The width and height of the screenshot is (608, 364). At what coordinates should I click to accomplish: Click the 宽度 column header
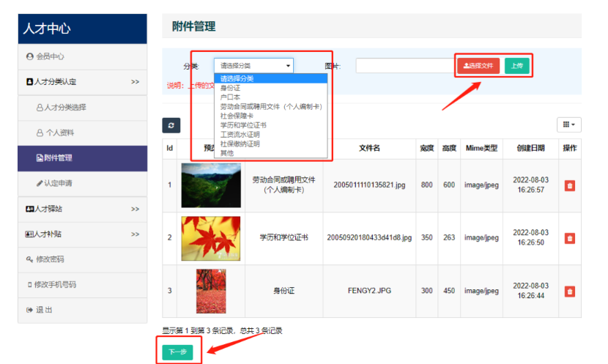pyautogui.click(x=427, y=149)
